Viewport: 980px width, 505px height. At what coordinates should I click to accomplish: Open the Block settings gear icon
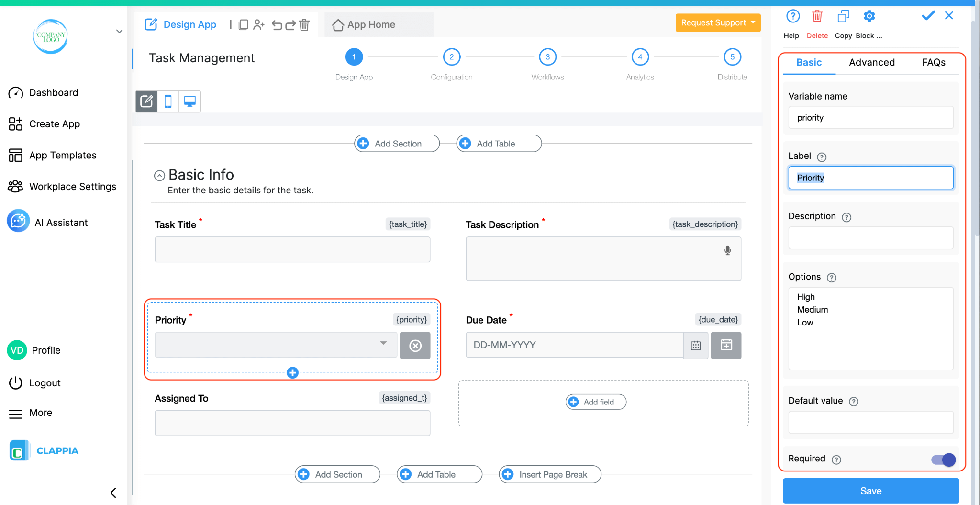point(869,16)
